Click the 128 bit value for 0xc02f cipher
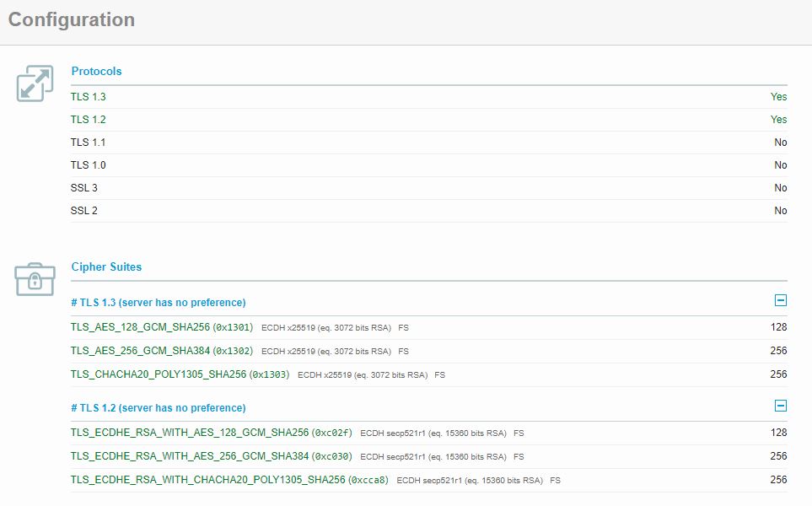The image size is (812, 506). pos(778,433)
